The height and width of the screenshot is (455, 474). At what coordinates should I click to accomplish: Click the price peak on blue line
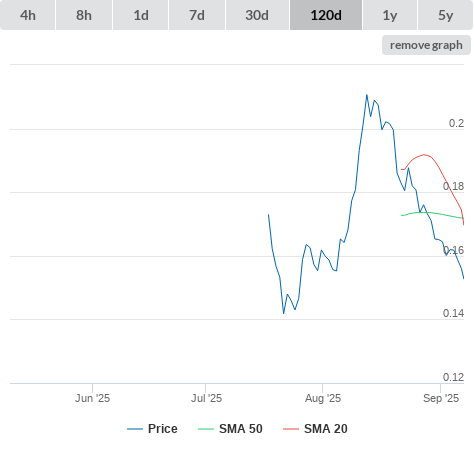(x=367, y=95)
